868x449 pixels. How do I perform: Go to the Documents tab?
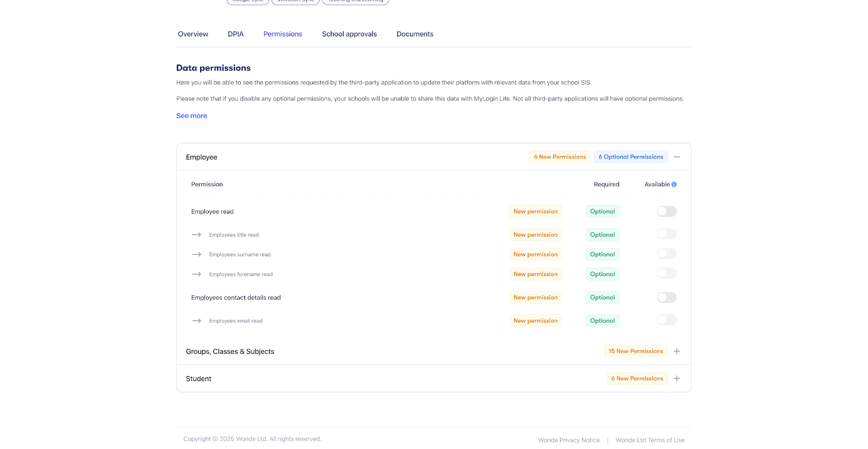[x=414, y=34]
